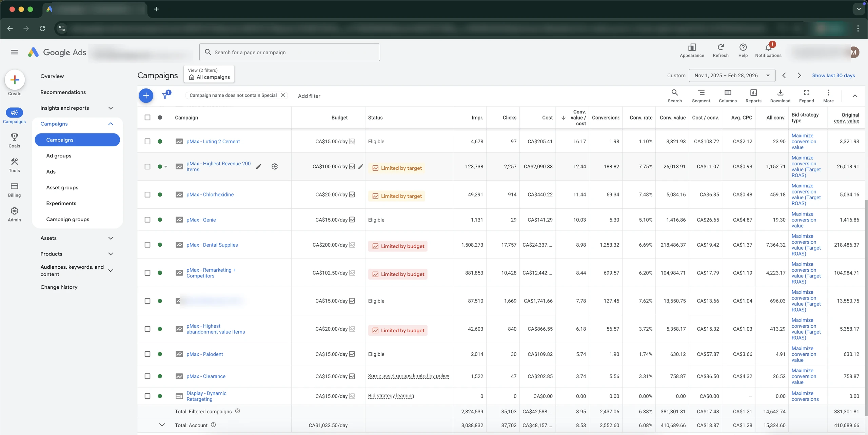Collapse the table toolbar chevron
This screenshot has height=435, width=868.
tap(855, 96)
